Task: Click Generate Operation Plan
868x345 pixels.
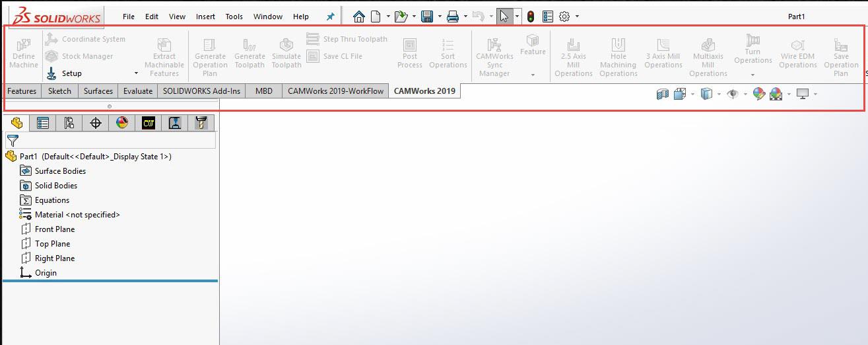Action: point(210,57)
